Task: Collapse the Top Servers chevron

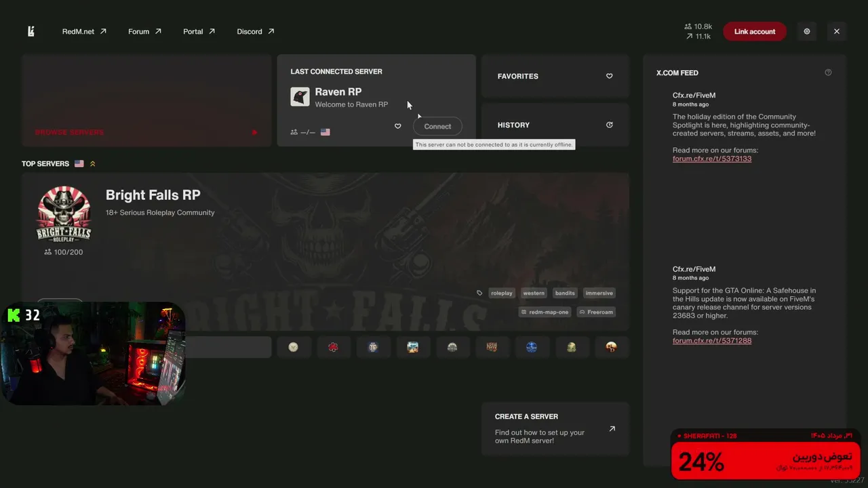Action: [x=93, y=163]
